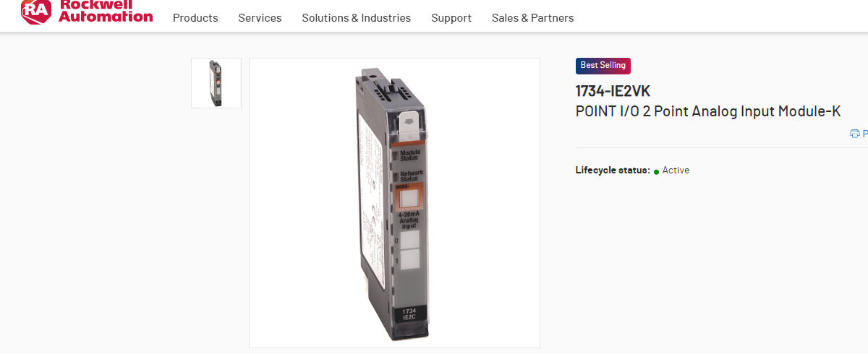This screenshot has height=354, width=868.
Task: Open the Products menu
Action: [195, 18]
